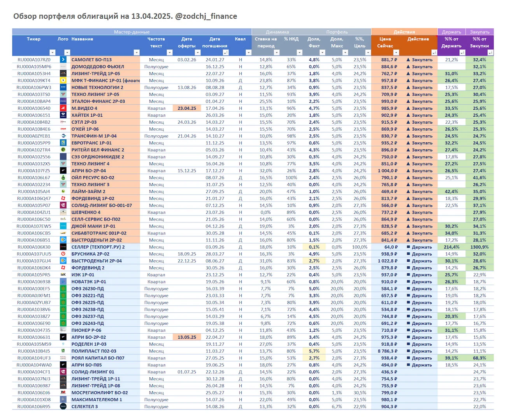Click the Закупать triangle icon for Хайтек 1Р-01

pyautogui.click(x=408, y=115)
